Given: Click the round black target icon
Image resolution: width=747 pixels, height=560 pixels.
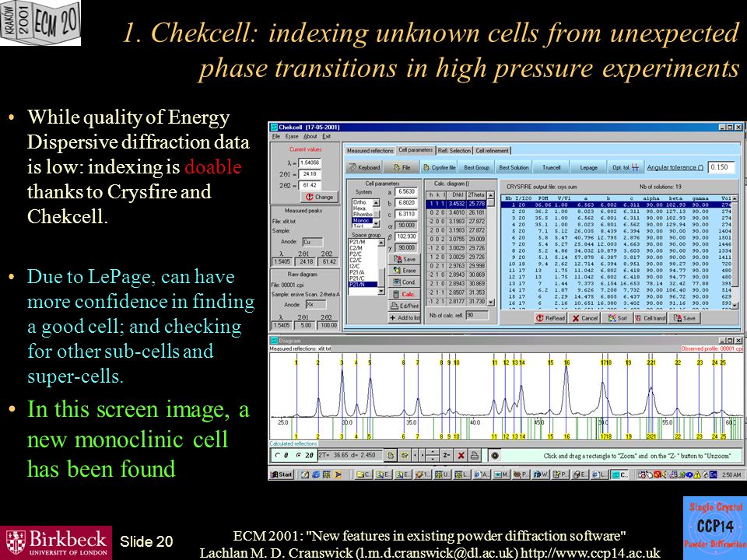Looking at the screenshot, I should (495, 456).
